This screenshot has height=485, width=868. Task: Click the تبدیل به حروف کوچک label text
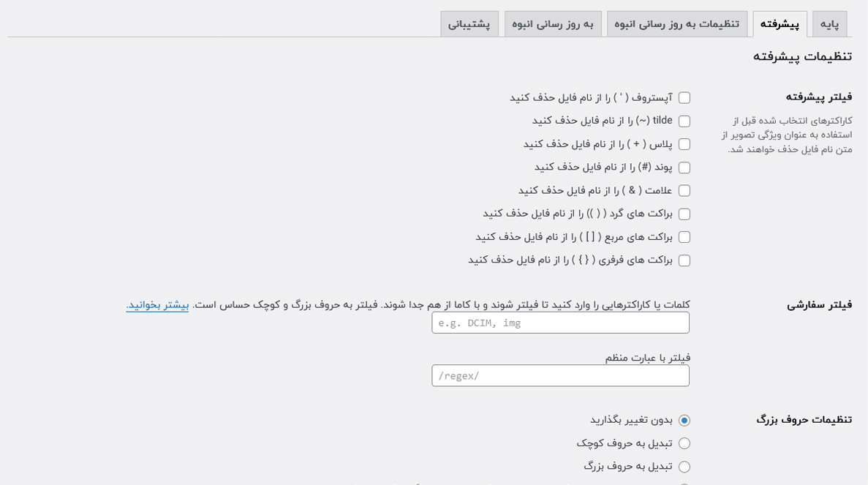tap(624, 443)
